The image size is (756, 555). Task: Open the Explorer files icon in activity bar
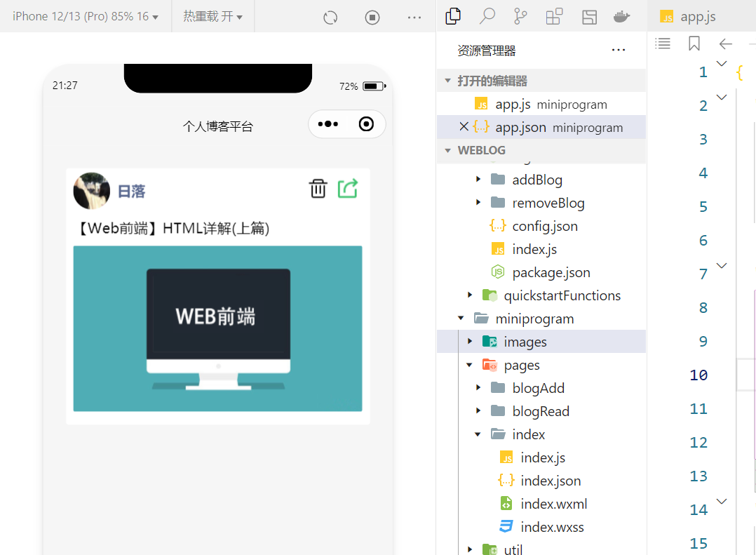point(453,16)
